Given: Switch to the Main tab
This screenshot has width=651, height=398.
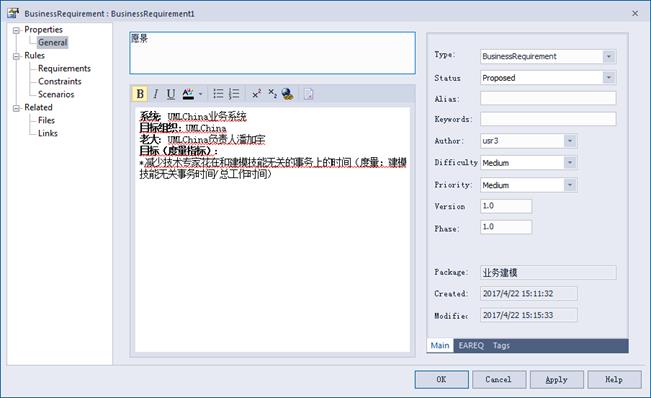Looking at the screenshot, I should (x=440, y=345).
